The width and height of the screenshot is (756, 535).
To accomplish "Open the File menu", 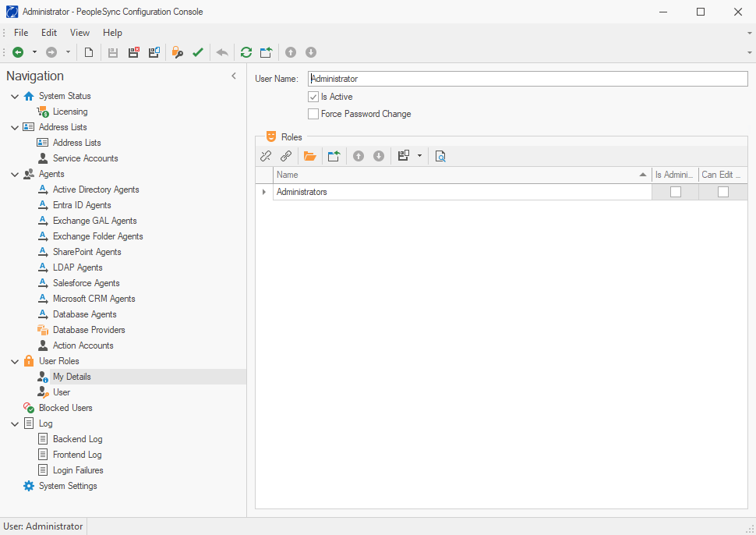I will point(21,32).
